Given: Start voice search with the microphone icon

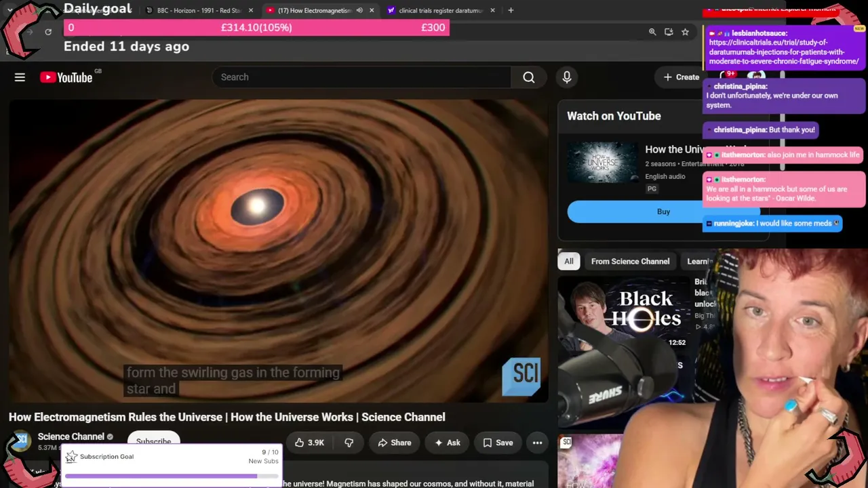Looking at the screenshot, I should (567, 77).
